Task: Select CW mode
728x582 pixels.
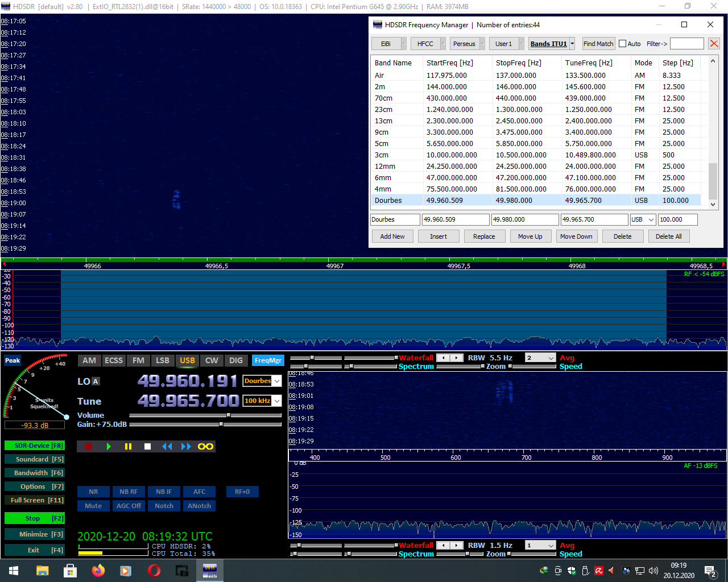Action: [212, 360]
